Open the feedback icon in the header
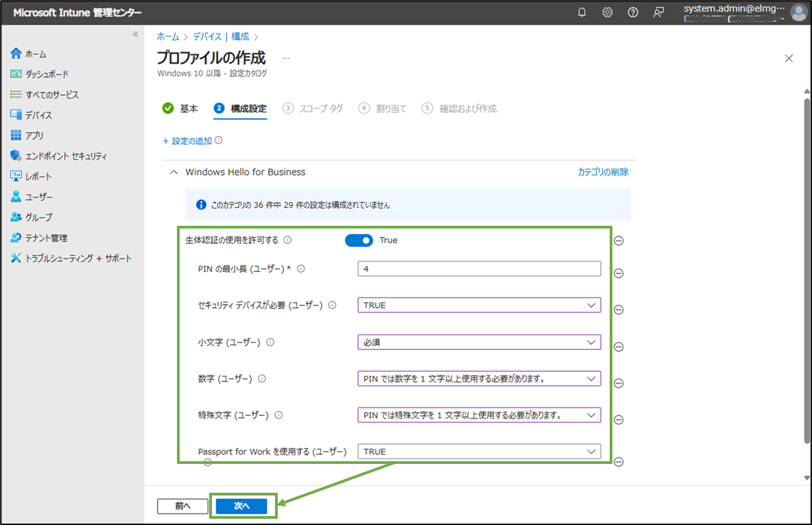Screen dimensions: 812x525 (x=658, y=12)
